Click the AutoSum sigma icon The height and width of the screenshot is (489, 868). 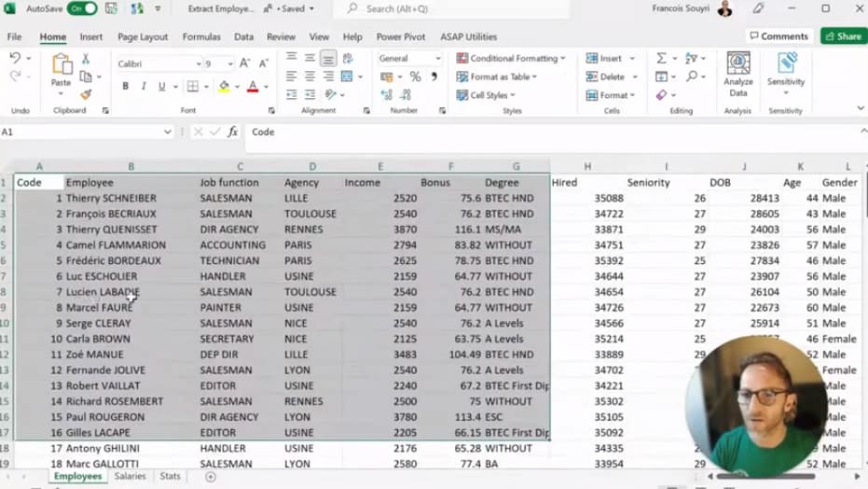[661, 59]
